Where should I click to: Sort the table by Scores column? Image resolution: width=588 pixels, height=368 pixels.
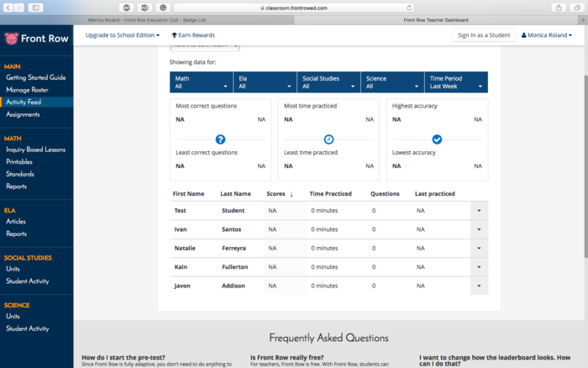click(280, 194)
